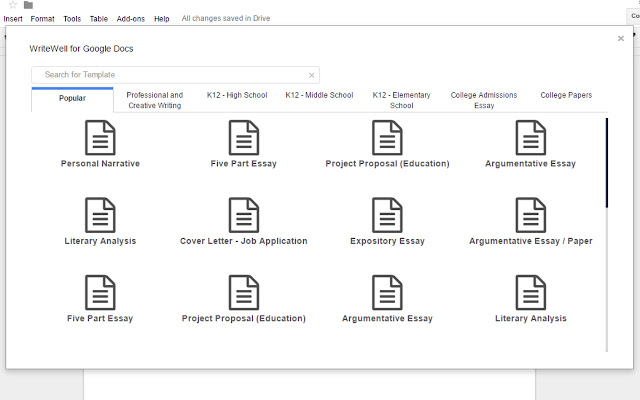Open the Personal Narrative template icon
Viewport: 640px width, 400px height.
100,138
